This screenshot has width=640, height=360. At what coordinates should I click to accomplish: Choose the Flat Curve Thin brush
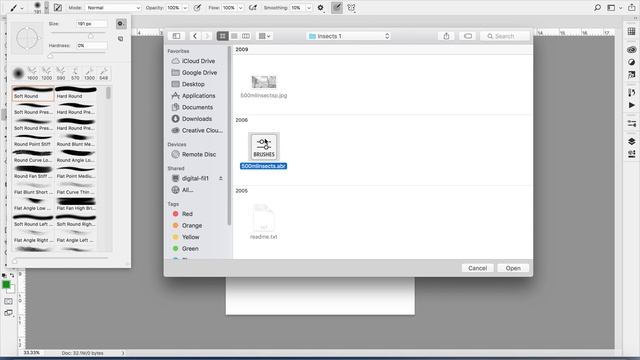(x=76, y=189)
